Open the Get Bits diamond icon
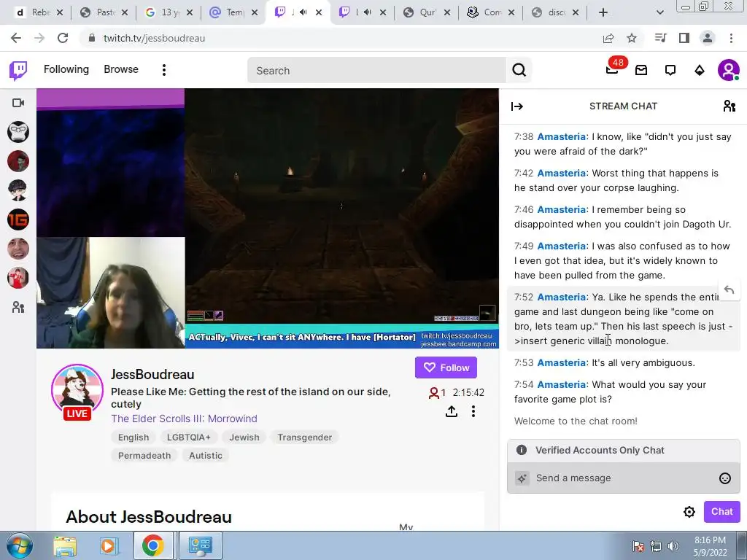The height and width of the screenshot is (560, 747). pos(700,71)
